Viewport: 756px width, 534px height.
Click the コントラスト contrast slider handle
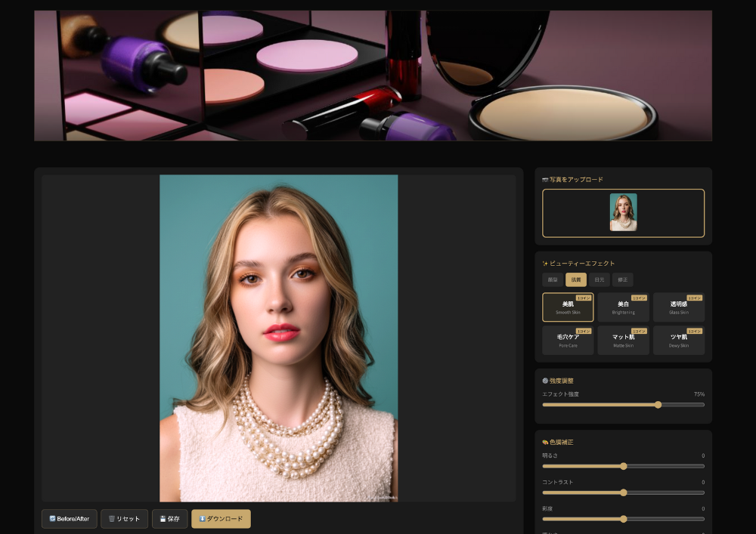click(624, 492)
